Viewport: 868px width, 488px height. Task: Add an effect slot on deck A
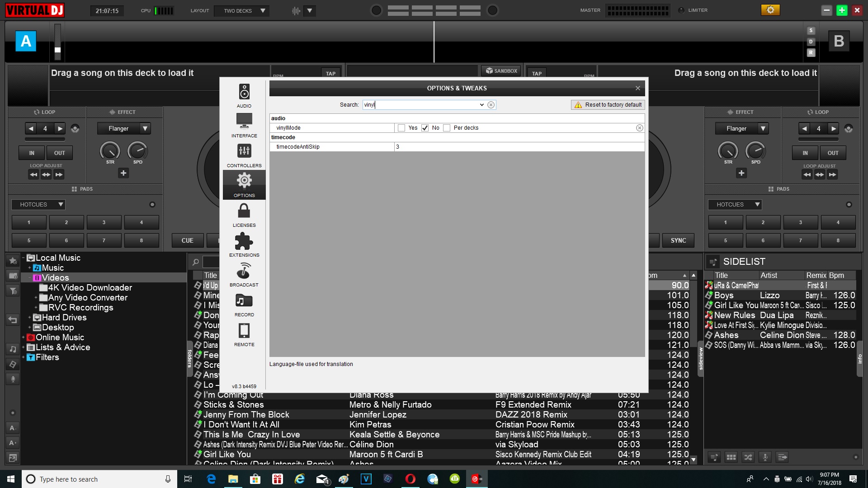point(123,173)
